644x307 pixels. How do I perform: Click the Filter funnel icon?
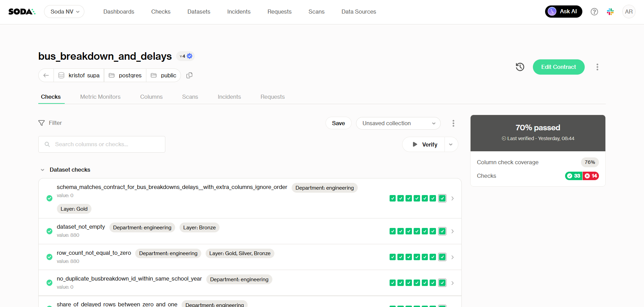[x=42, y=123]
